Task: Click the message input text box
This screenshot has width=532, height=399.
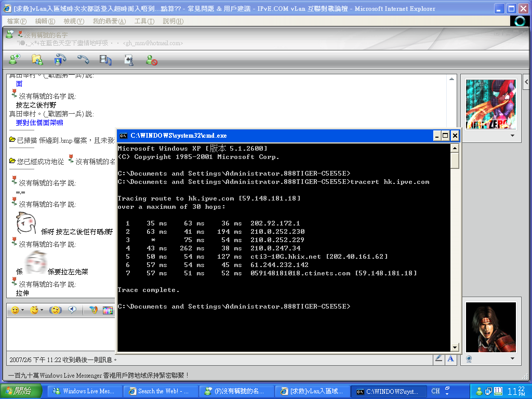Action: point(61,335)
